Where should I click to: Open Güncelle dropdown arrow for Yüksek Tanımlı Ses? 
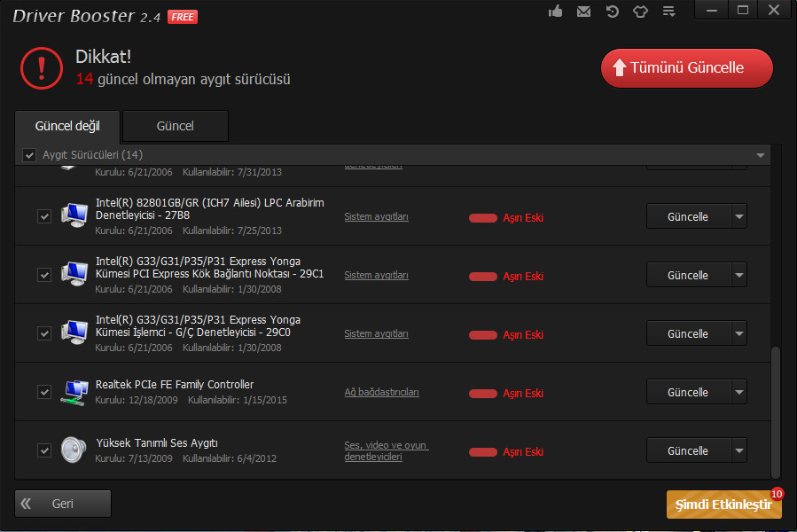pyautogui.click(x=739, y=450)
